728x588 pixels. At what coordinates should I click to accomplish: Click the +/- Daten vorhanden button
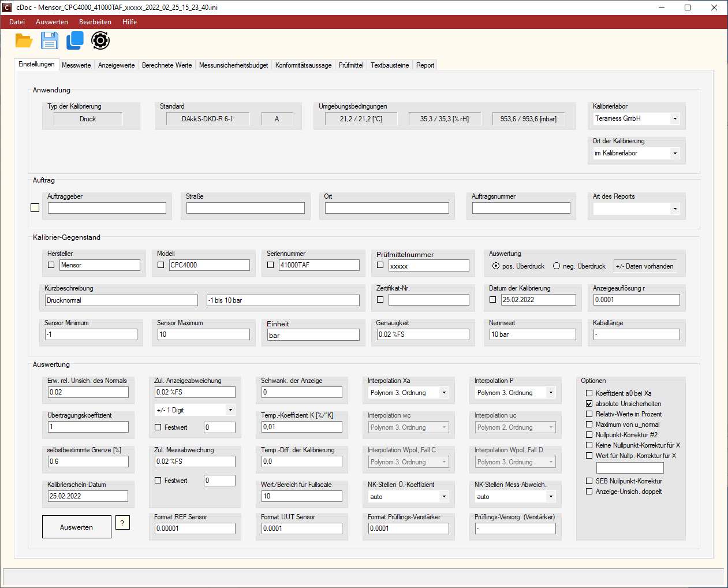click(x=644, y=266)
